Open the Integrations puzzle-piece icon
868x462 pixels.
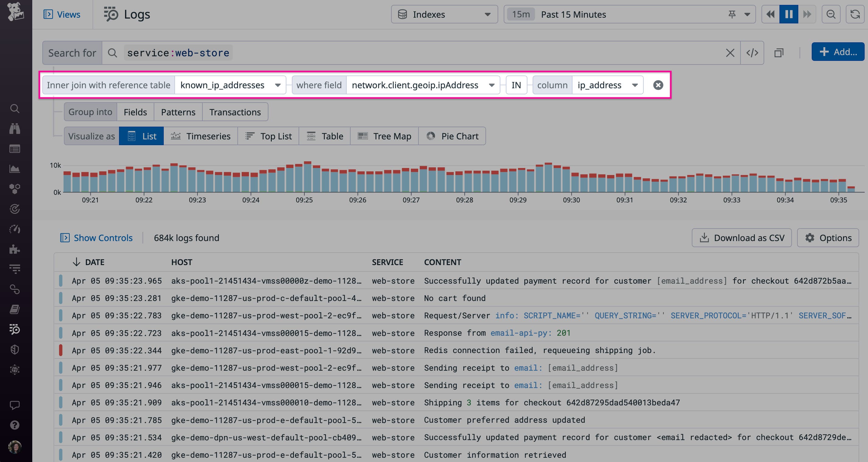pos(15,250)
